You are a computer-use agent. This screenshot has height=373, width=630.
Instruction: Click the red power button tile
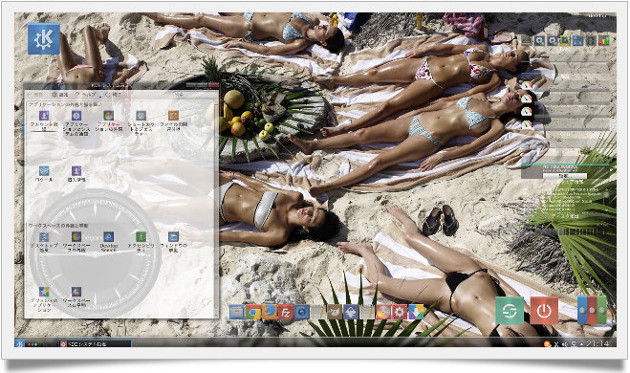[x=544, y=310]
